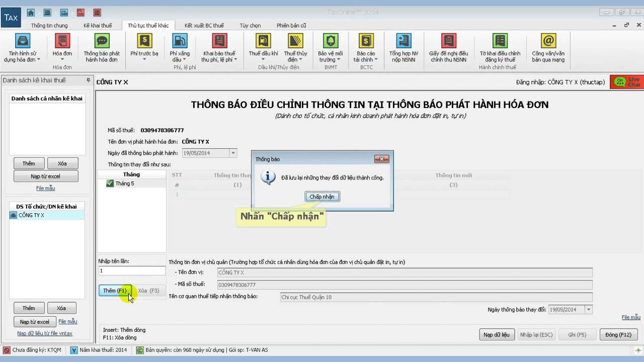This screenshot has width=644, height=362.
Task: Click the Tên cơ quan thuế tiếp nhận field
Action: point(436,297)
